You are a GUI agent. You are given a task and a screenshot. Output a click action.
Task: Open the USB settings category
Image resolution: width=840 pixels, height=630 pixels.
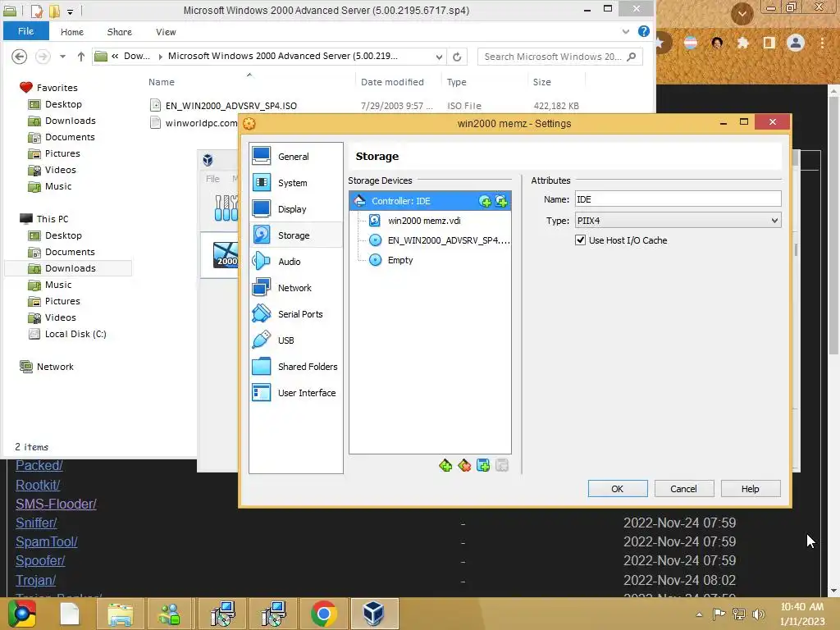(x=295, y=340)
